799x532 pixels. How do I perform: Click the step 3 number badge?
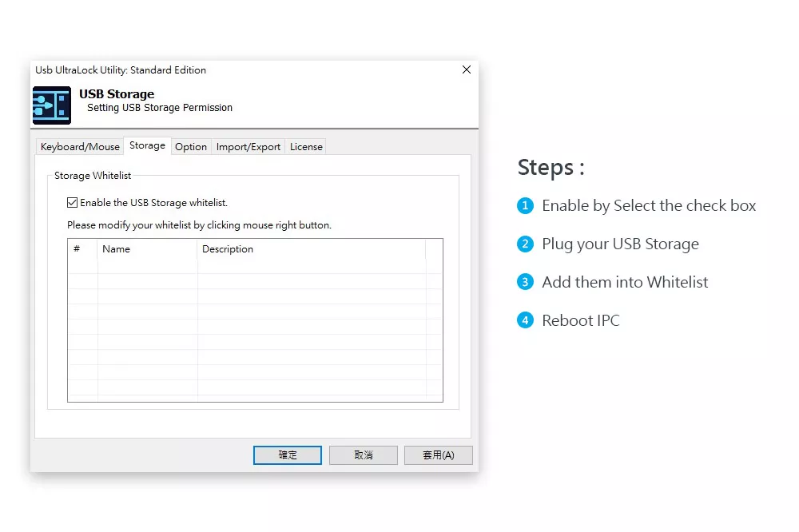point(525,282)
